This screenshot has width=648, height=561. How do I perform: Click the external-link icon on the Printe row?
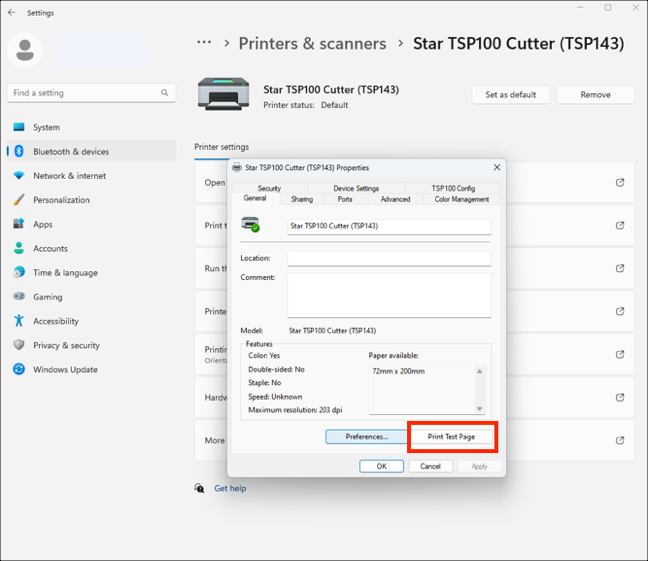click(619, 311)
